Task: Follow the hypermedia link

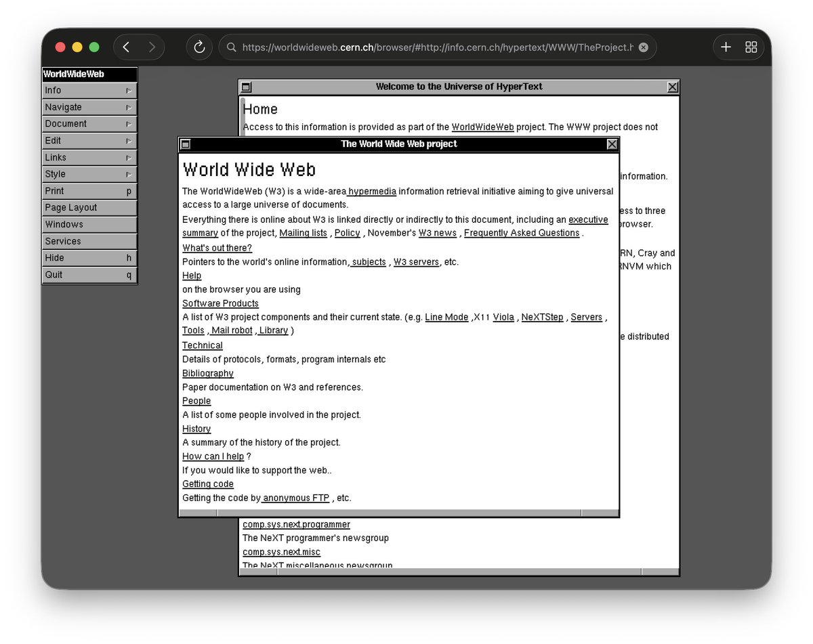Action: tap(372, 192)
